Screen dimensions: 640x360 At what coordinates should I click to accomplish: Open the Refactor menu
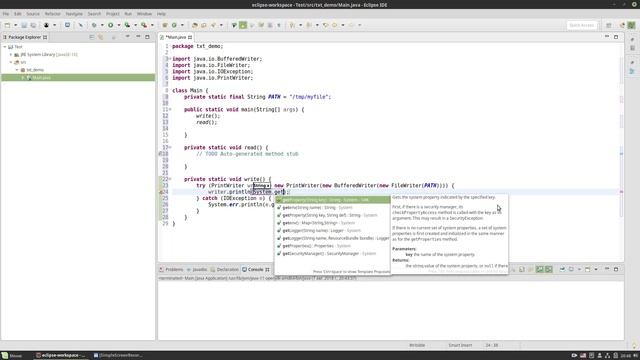[x=53, y=14]
